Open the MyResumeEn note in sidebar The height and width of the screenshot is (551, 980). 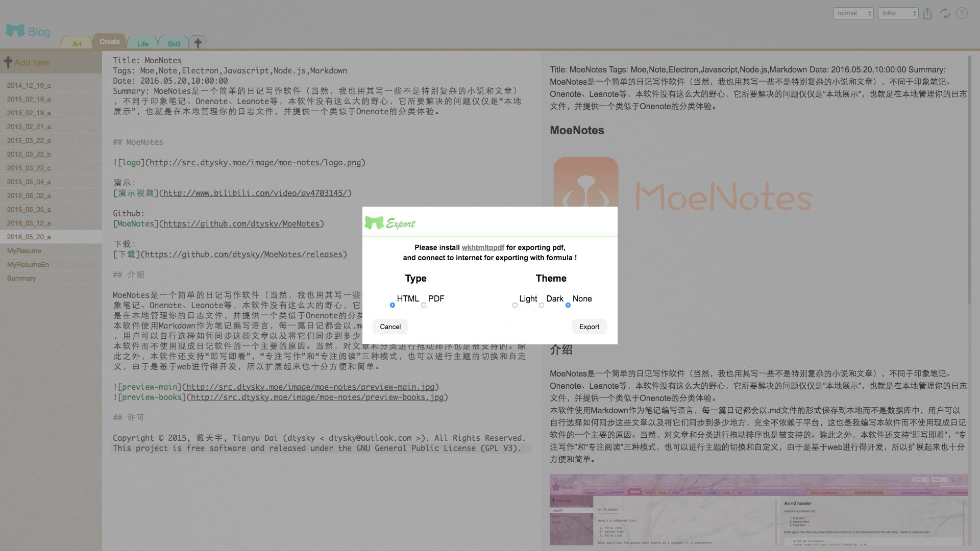click(28, 264)
